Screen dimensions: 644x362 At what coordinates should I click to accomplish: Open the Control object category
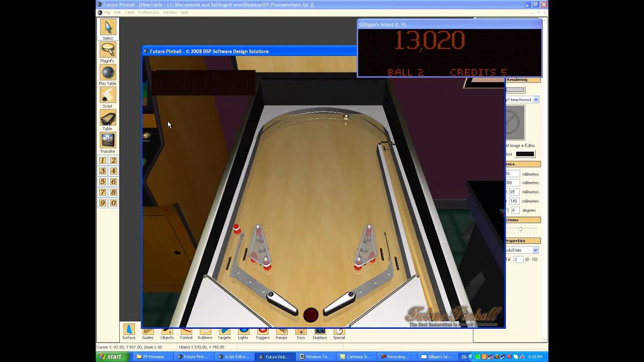click(186, 333)
